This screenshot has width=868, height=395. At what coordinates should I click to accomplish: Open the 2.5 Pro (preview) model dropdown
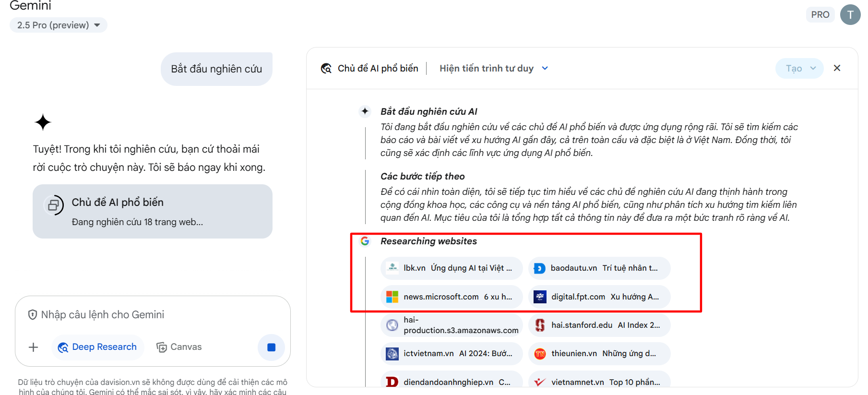click(58, 25)
